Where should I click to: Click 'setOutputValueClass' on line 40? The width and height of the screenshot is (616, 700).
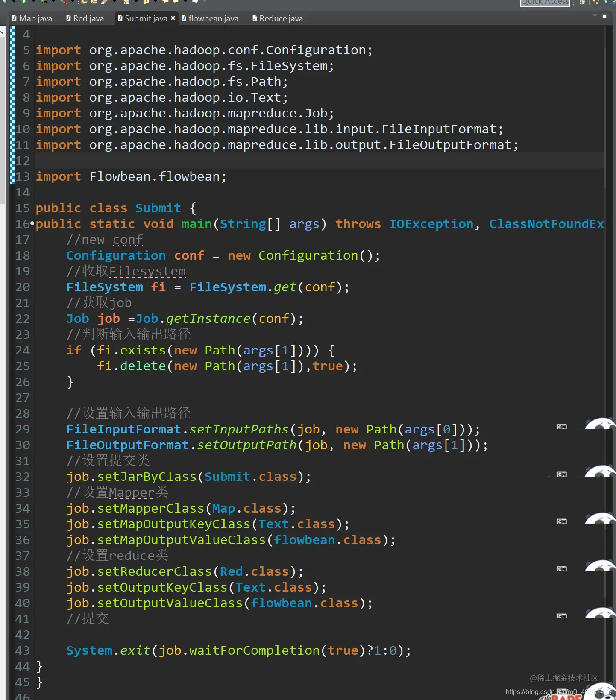coord(170,603)
